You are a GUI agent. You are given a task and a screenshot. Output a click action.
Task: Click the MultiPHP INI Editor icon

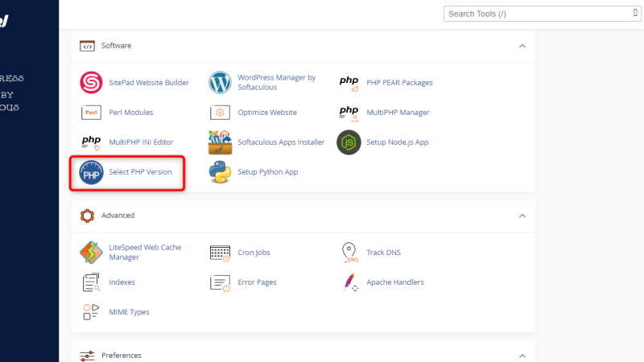tap(91, 143)
